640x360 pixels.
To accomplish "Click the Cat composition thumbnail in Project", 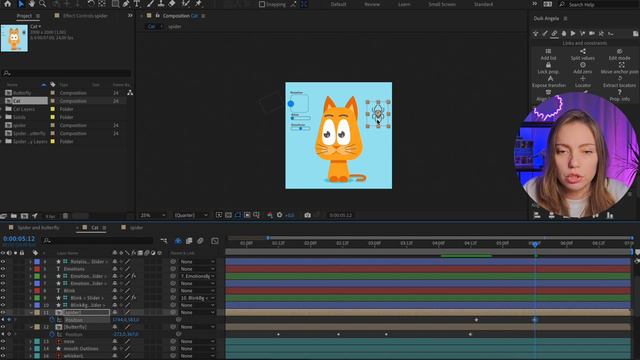I will coord(14,38).
